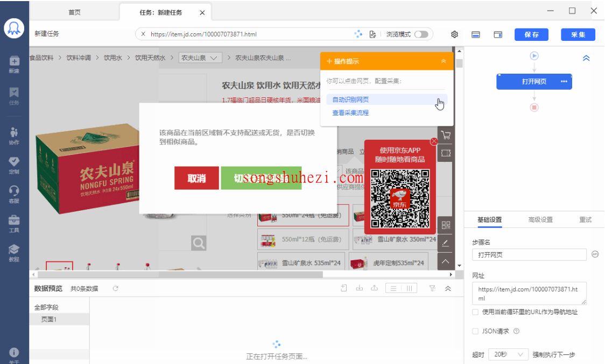This screenshot has height=364, width=605.
Task: Click the 采集 button
Action: (x=578, y=35)
